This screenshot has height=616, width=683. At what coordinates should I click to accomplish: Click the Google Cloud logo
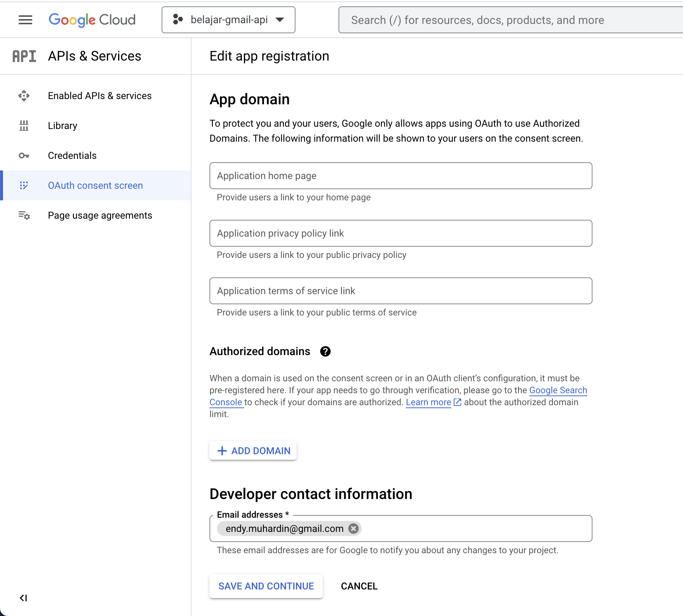point(92,20)
